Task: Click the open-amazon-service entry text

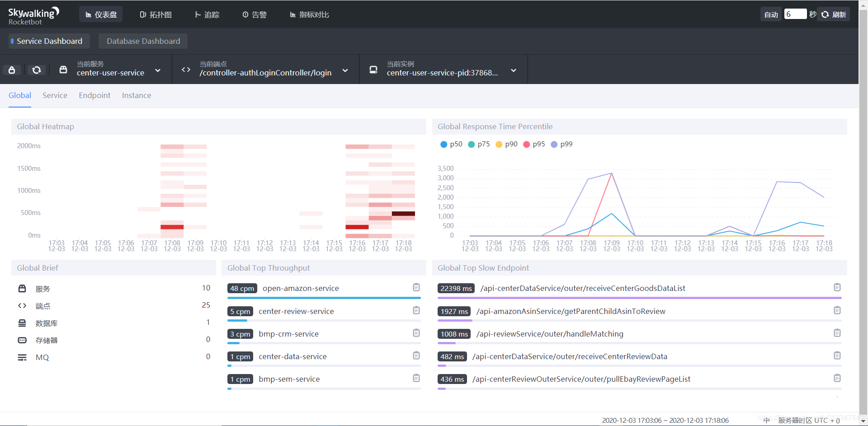Action: (x=301, y=288)
